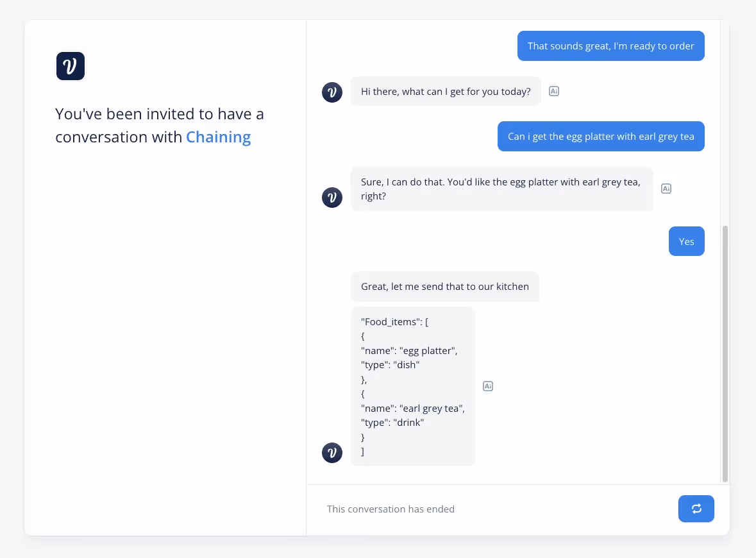Click the AI badge beside the order confirmation question

click(x=666, y=189)
